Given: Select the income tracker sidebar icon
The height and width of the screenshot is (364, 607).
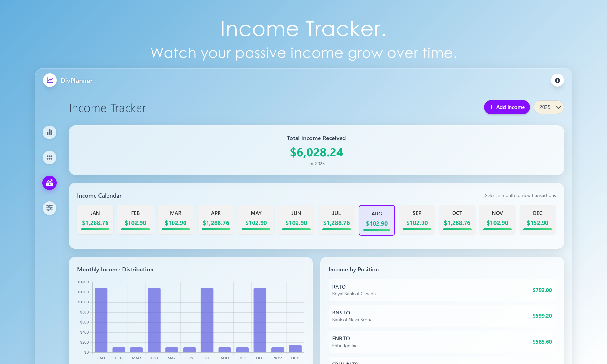Looking at the screenshot, I should [x=50, y=183].
